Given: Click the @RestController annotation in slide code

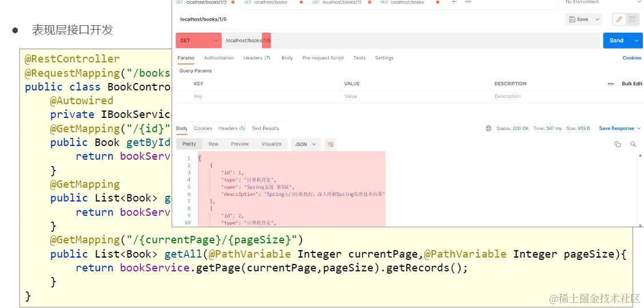Looking at the screenshot, I should (x=72, y=59).
